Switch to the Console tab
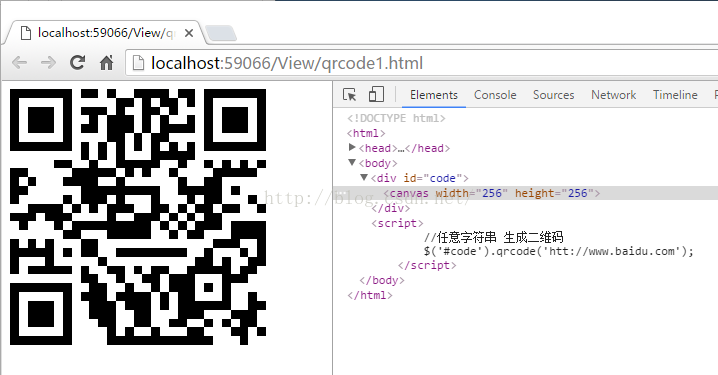The width and height of the screenshot is (718, 375). (x=495, y=95)
